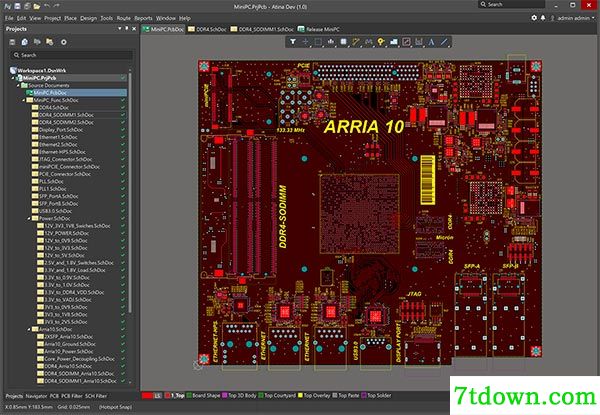
Task: Switch to the DDR4_SODIMM1.SchDoc tab
Action: [262, 29]
